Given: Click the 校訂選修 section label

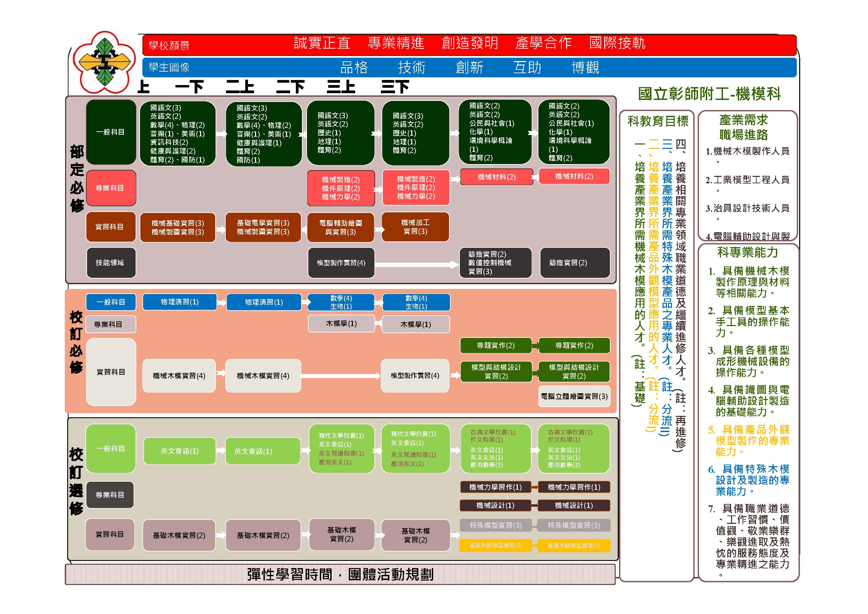Looking at the screenshot, I should coord(76,481).
